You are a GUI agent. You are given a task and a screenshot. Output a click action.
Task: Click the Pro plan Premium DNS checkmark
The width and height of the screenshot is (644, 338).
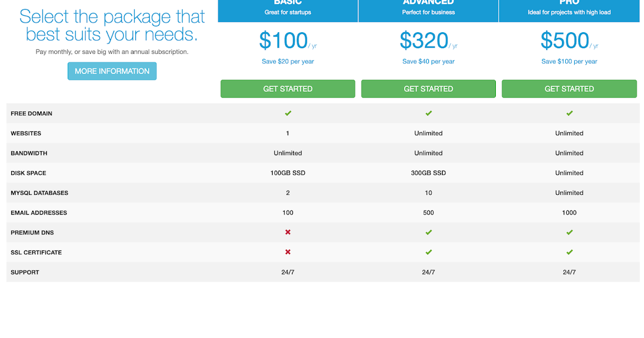(x=569, y=232)
